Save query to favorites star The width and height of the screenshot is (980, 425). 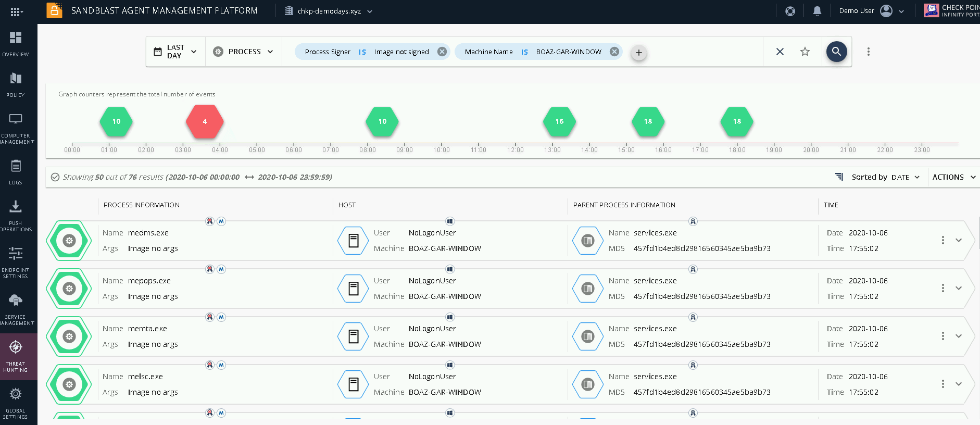tap(805, 52)
